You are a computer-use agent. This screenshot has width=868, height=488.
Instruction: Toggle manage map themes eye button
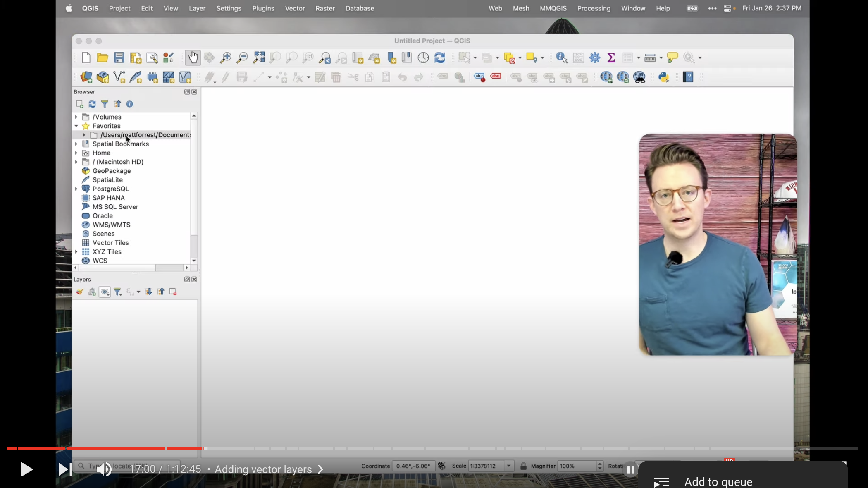point(105,292)
